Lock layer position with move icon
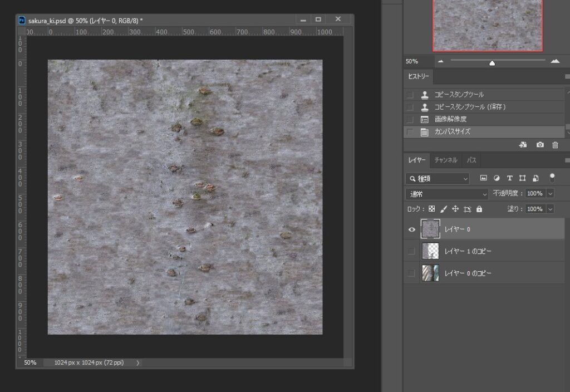Image resolution: width=570 pixels, height=392 pixels. click(x=455, y=209)
